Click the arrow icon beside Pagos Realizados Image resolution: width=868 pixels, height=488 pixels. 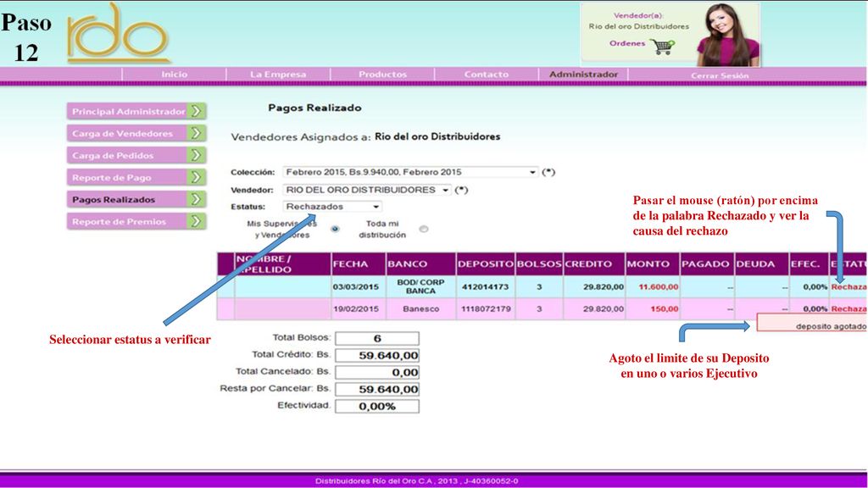click(196, 199)
